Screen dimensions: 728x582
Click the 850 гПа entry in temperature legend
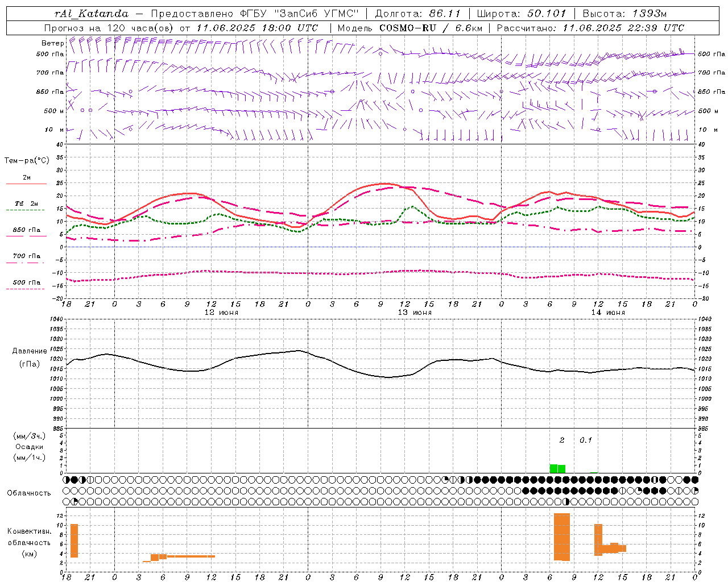tap(26, 230)
